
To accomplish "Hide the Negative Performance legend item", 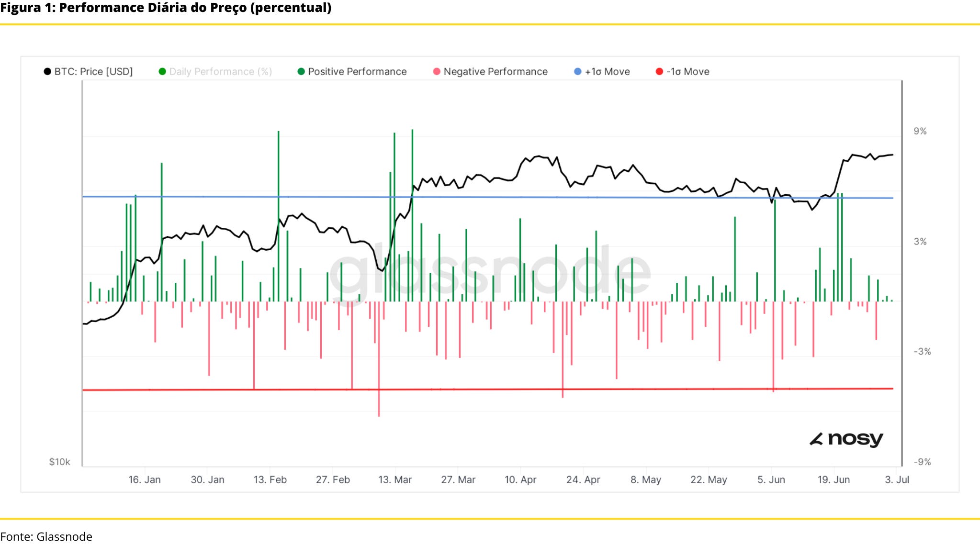I will [x=495, y=72].
